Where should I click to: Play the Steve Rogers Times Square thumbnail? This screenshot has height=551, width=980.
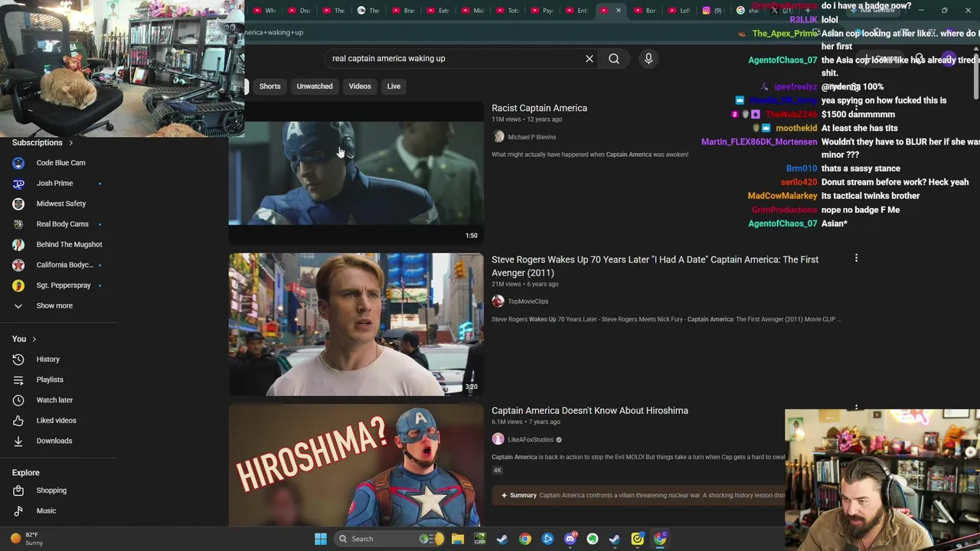point(356,324)
